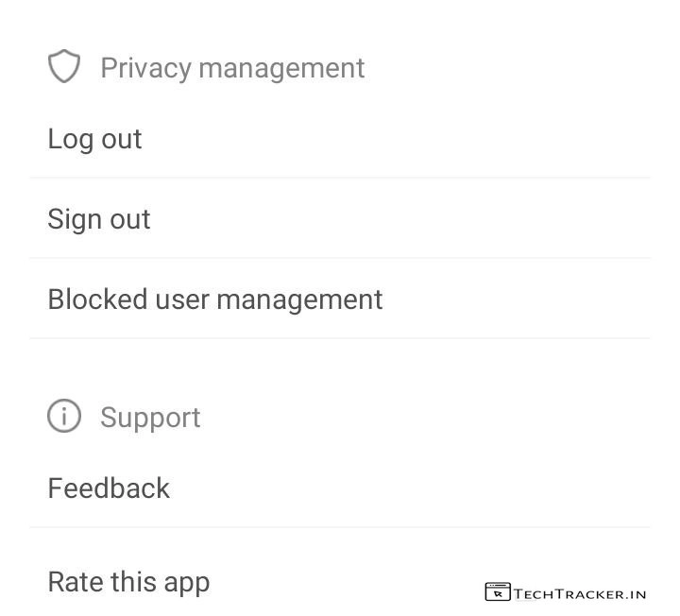Select Rate this app

pyautogui.click(x=128, y=582)
